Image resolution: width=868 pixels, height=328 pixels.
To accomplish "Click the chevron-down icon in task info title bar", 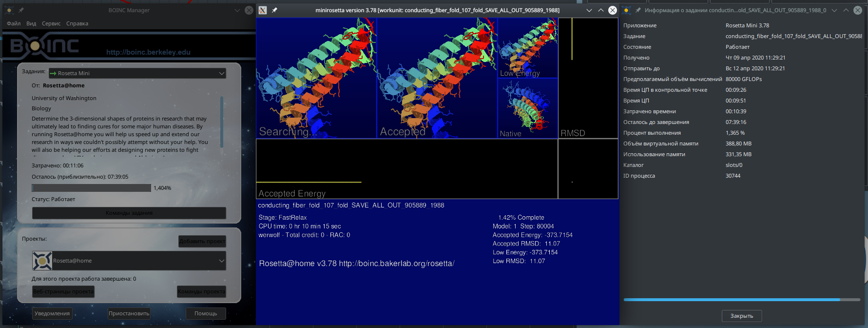I will 834,10.
